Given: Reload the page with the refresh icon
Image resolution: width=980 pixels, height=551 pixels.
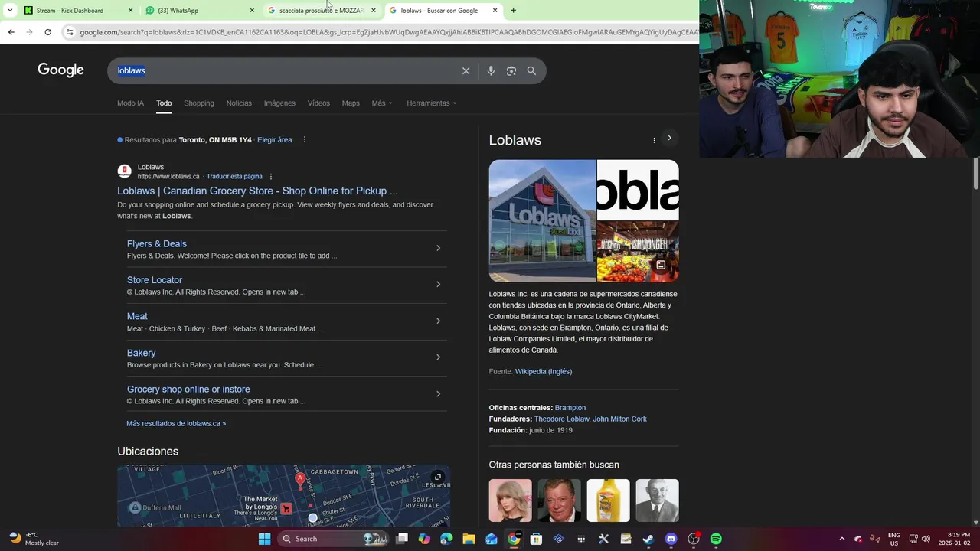Looking at the screenshot, I should pos(47,32).
